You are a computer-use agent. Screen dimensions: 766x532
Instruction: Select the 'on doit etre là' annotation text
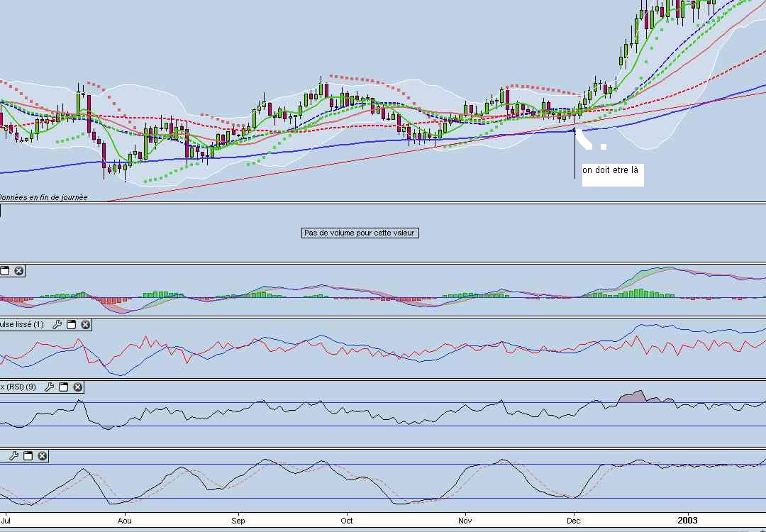click(x=610, y=170)
